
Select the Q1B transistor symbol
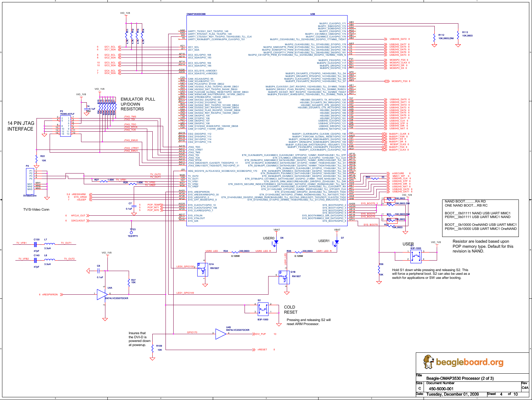[284, 277]
